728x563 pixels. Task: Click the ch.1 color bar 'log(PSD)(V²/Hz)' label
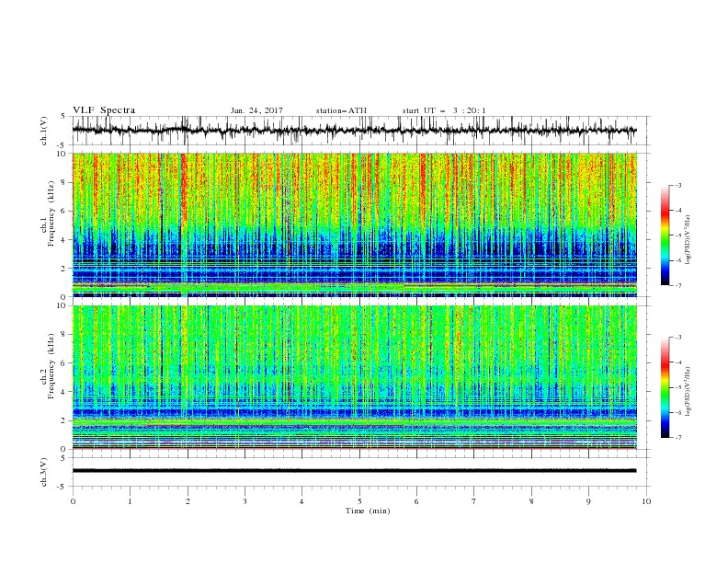[x=688, y=240]
